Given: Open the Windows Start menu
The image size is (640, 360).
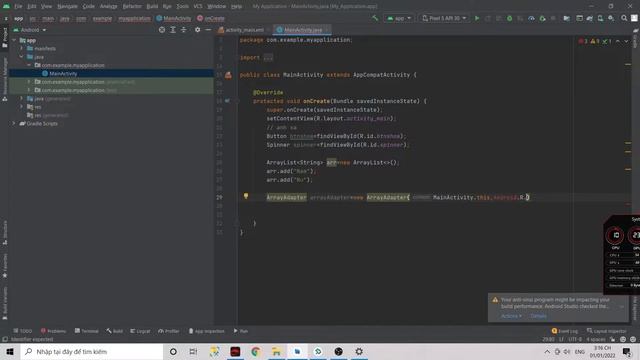Looking at the screenshot, I should tap(10, 351).
